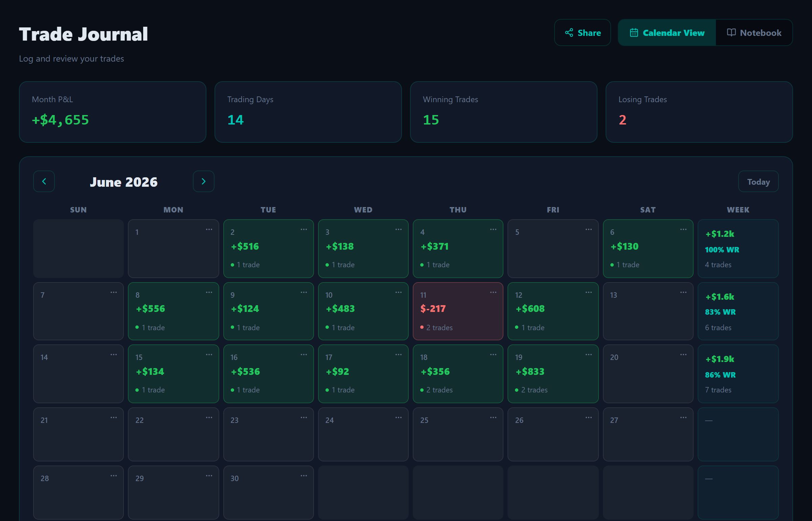Open three-dot menu on June 10
812x521 pixels.
(x=399, y=292)
